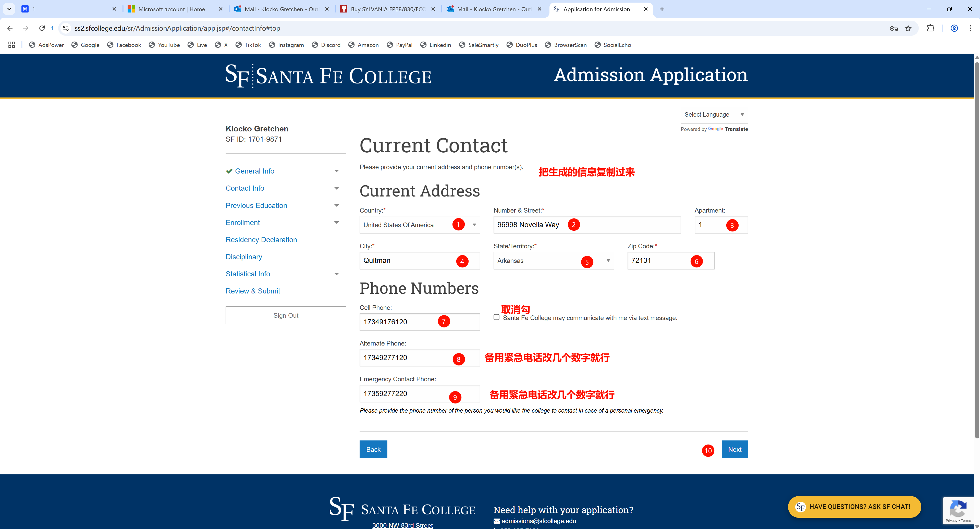Focus the Cell Phone field
The image size is (980, 529).
point(420,322)
